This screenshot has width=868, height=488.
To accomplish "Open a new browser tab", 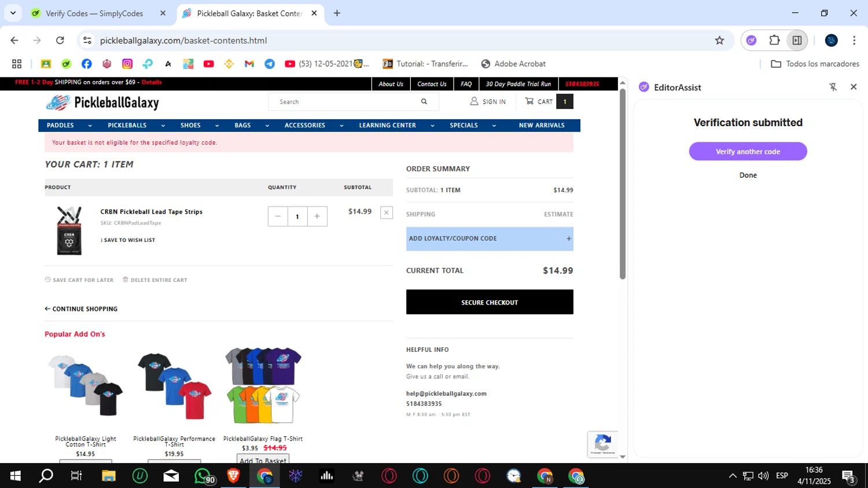I will 337,13.
